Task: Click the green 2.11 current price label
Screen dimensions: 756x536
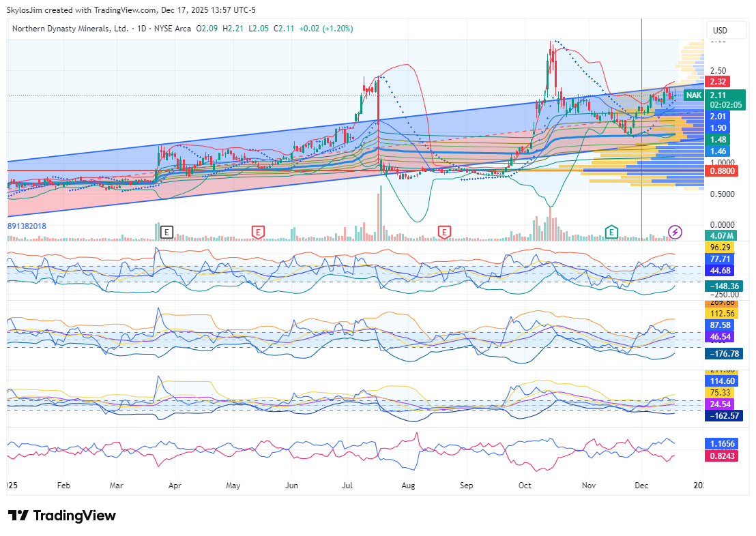Action: pyautogui.click(x=717, y=95)
